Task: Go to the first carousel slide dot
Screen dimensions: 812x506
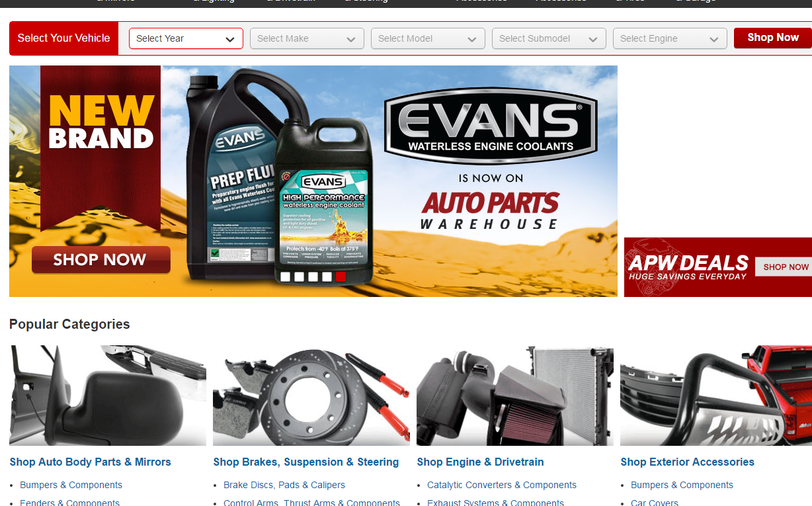Action: click(286, 277)
